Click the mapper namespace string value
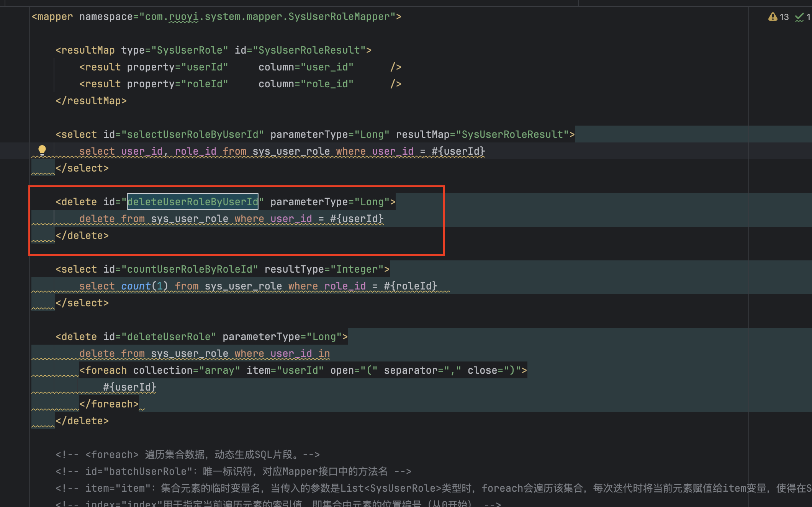 267,16
